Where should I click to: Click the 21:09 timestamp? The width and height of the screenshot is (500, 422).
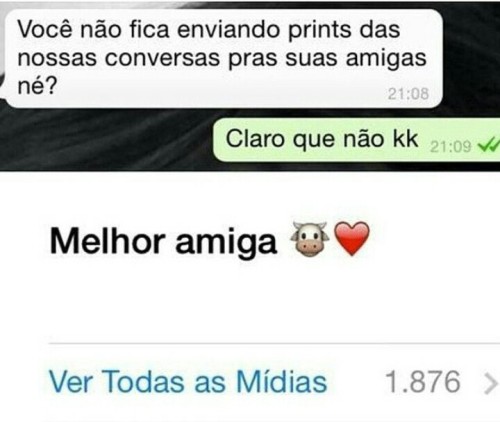(x=451, y=146)
